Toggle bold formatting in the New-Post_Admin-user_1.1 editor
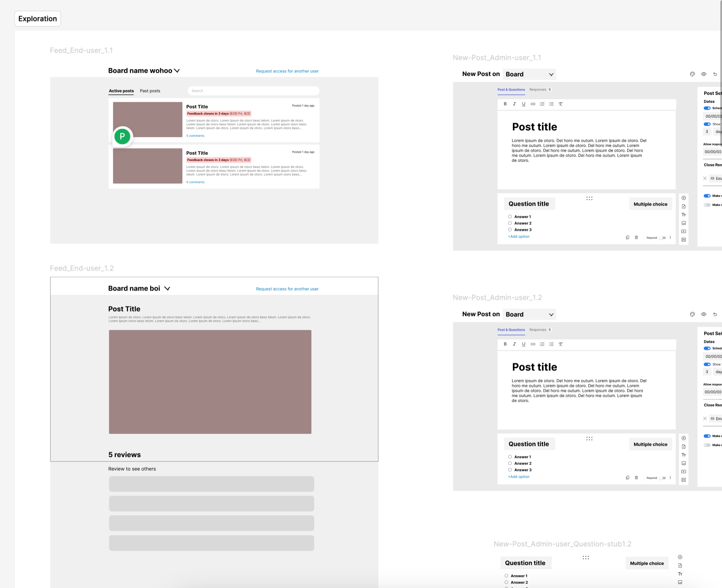The height and width of the screenshot is (588, 722). coord(505,104)
